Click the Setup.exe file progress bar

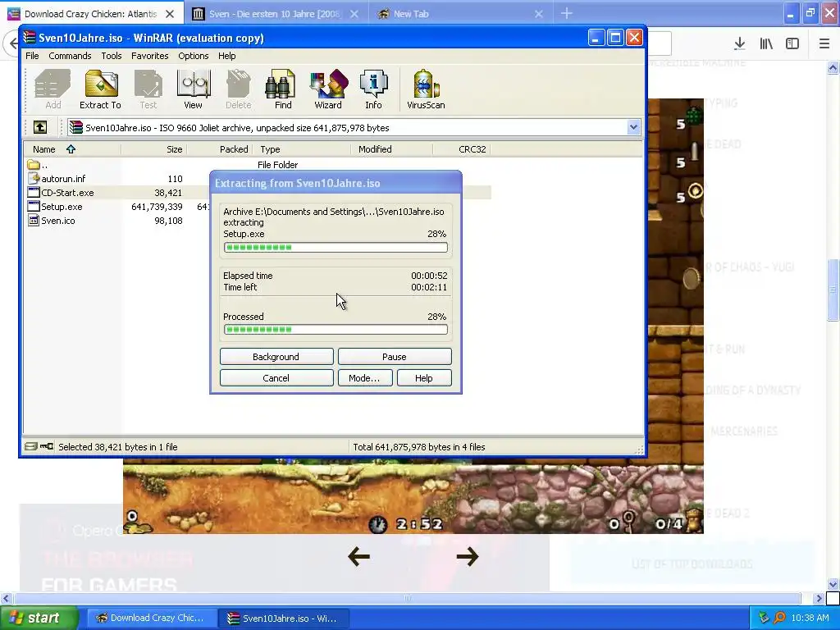(x=336, y=248)
